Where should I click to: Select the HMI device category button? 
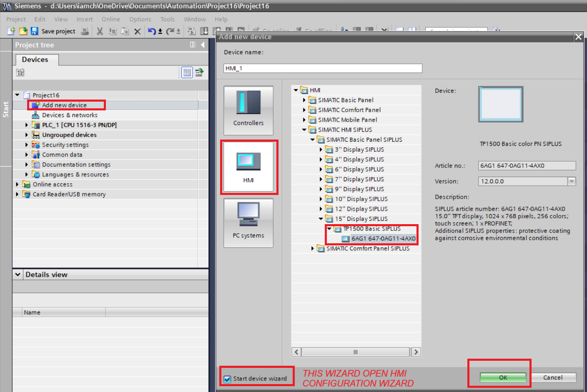pos(248,167)
